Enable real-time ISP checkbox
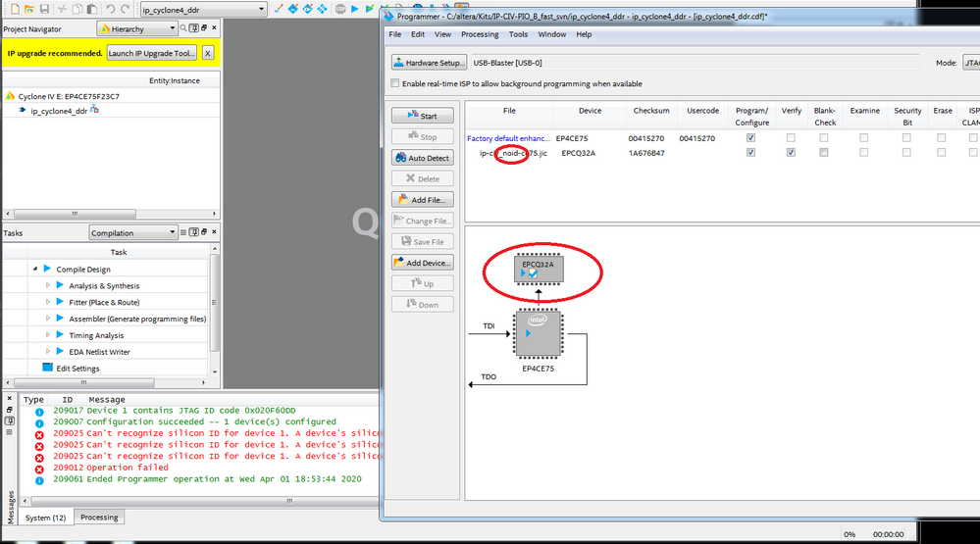Screen dimensions: 980x544 click(395, 84)
